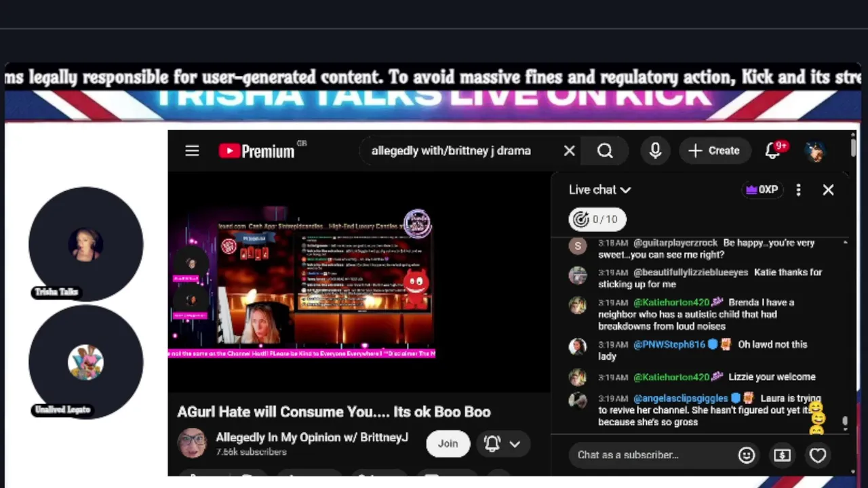Run search with magnifying glass button
This screenshot has height=488, width=868.
605,150
